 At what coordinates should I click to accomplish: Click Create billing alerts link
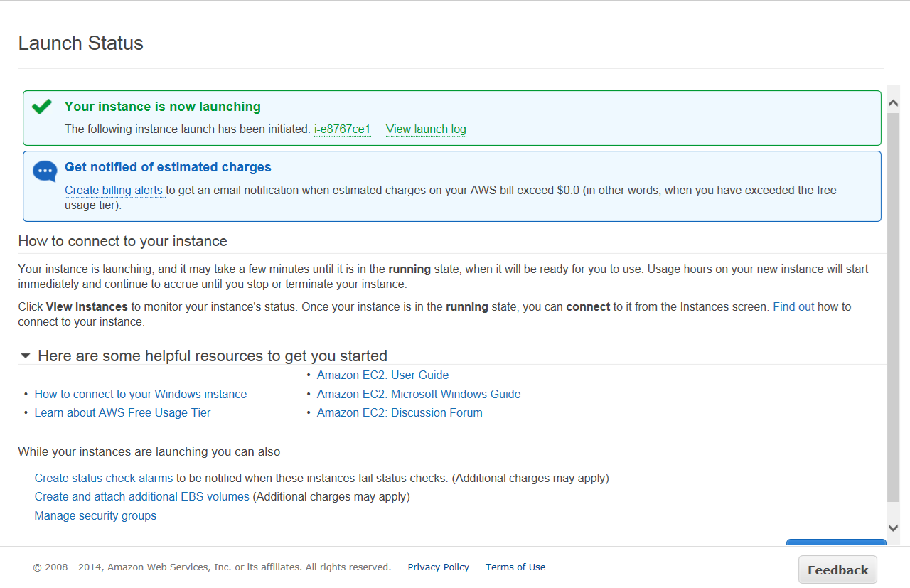tap(114, 190)
